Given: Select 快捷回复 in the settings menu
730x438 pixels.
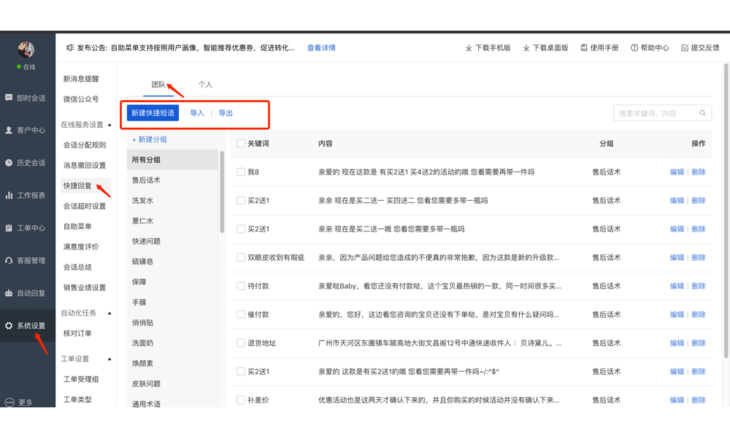Looking at the screenshot, I should (x=77, y=186).
